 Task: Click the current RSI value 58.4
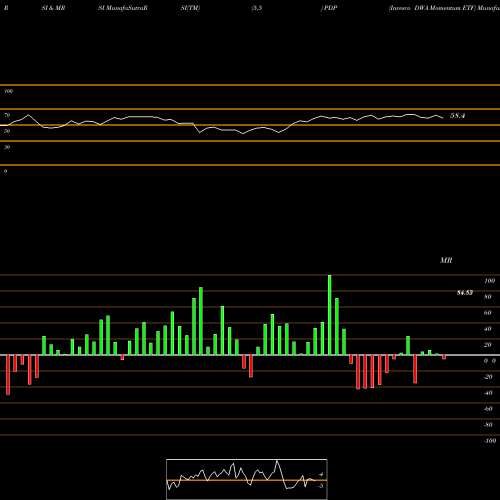click(x=457, y=116)
